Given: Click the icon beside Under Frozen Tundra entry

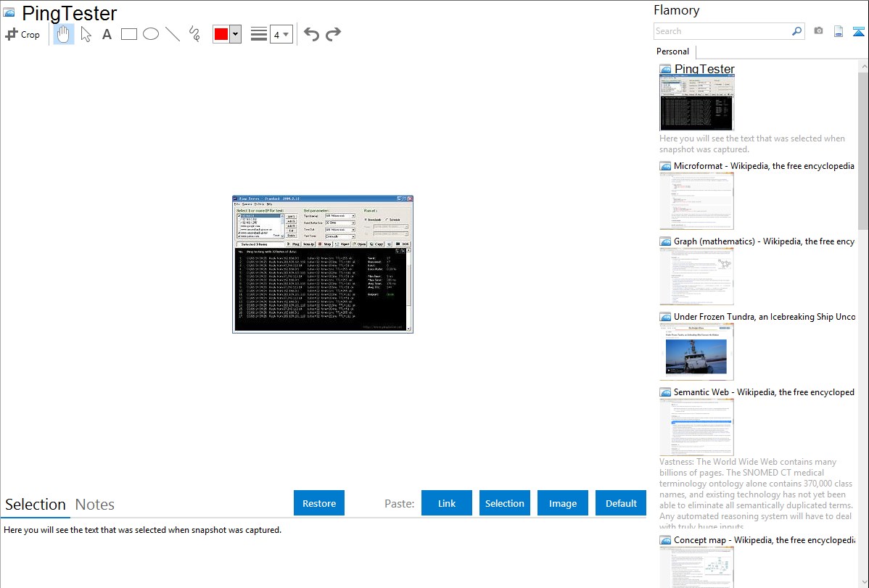Looking at the screenshot, I should point(665,317).
